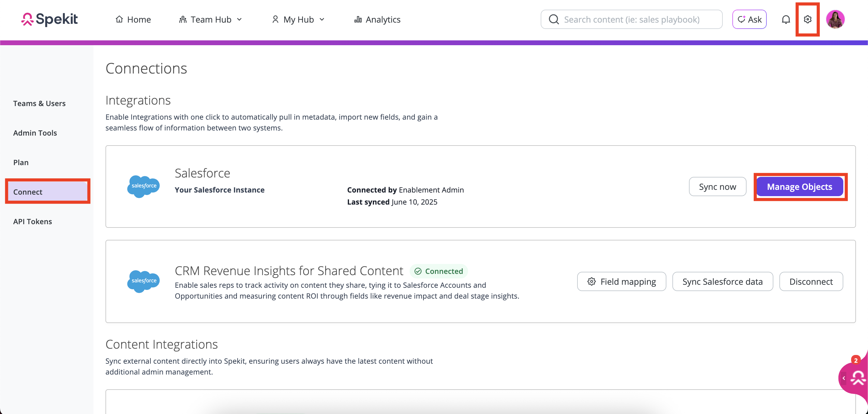Viewport: 868px width, 414px height.
Task: Open the user profile avatar
Action: pyautogui.click(x=835, y=20)
